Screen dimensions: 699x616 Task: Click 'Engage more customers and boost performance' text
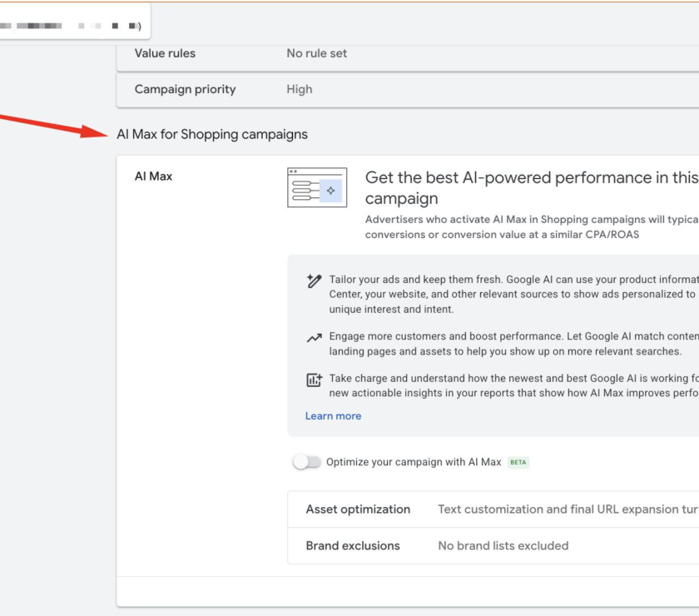(x=514, y=344)
